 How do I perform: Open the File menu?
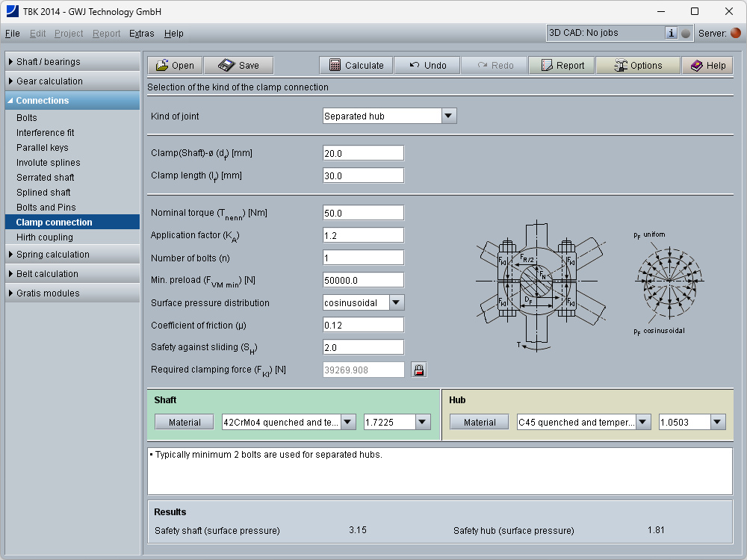coord(13,34)
